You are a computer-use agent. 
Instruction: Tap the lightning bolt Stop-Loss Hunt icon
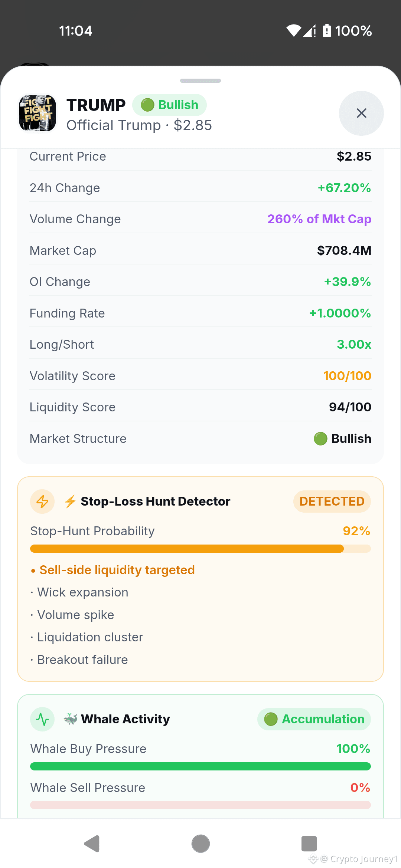click(x=42, y=502)
